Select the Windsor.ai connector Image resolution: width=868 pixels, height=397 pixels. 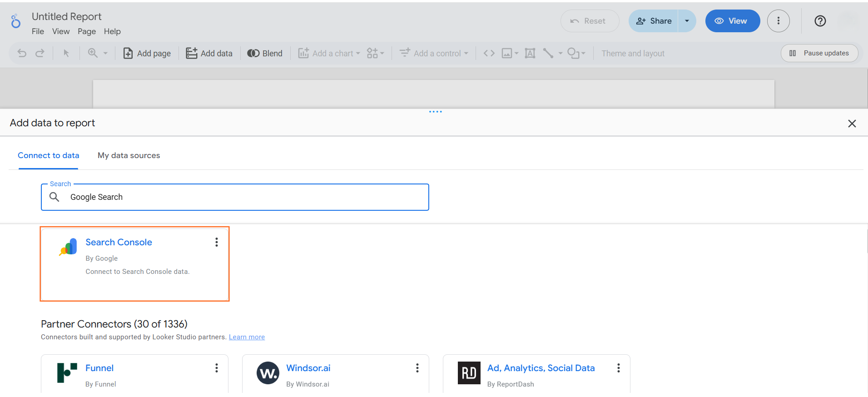tap(336, 374)
